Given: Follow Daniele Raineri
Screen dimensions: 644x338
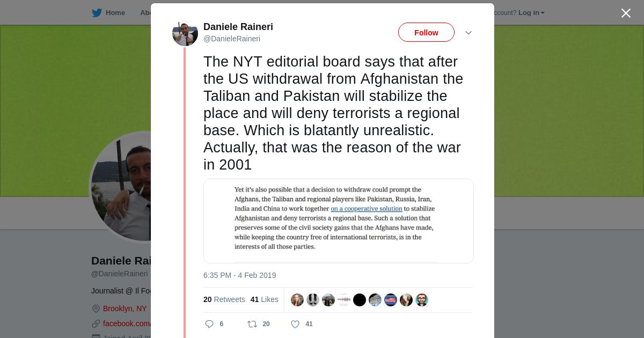Looking at the screenshot, I should point(426,32).
